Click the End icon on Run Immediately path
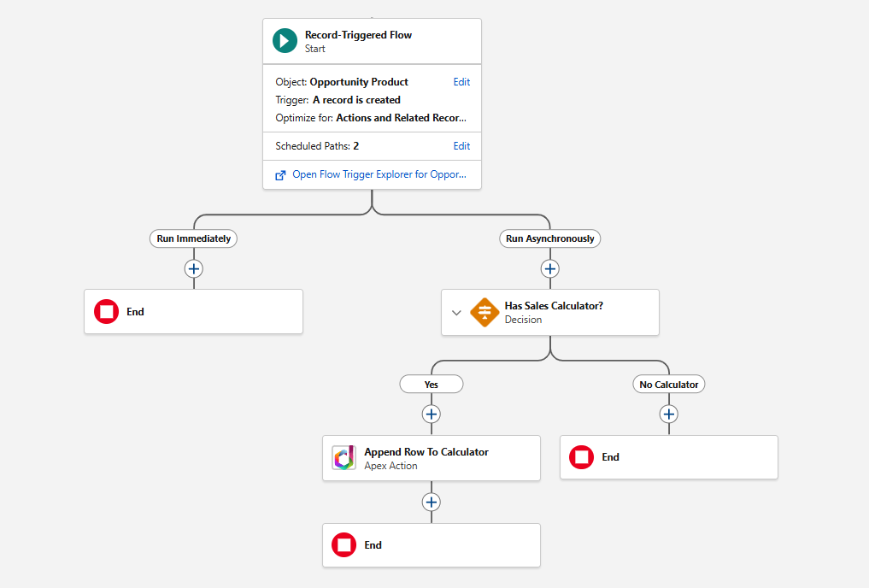 [106, 311]
